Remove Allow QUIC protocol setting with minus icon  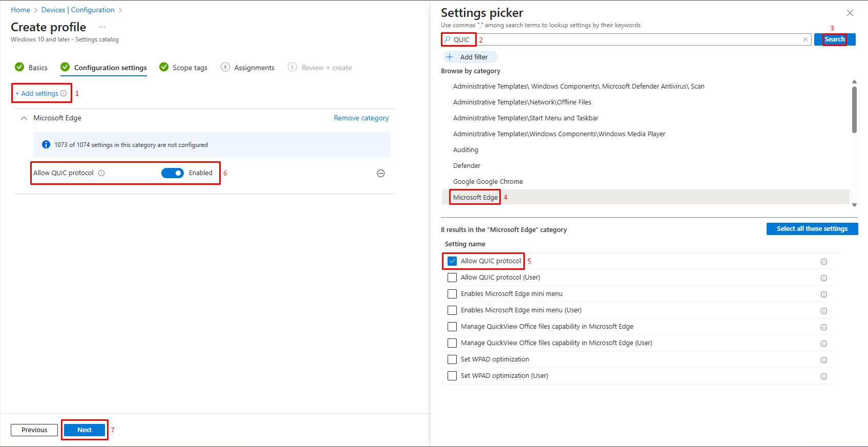click(380, 174)
